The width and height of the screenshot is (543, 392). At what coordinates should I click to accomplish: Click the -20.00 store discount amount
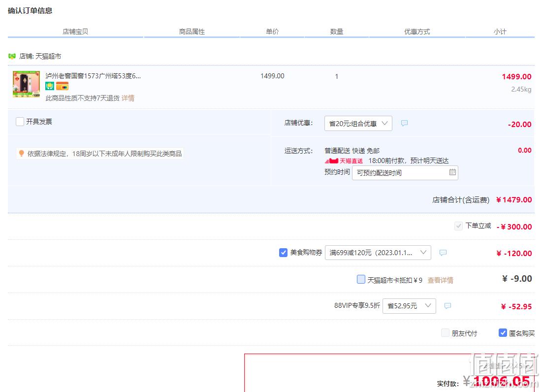[x=519, y=124]
